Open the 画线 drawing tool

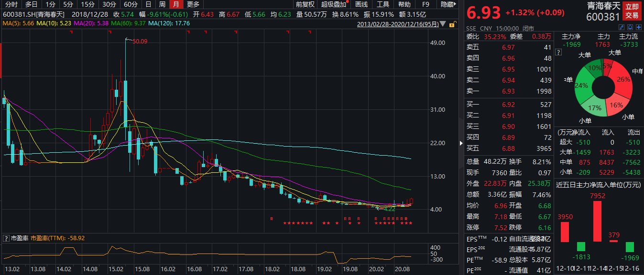click(361, 4)
